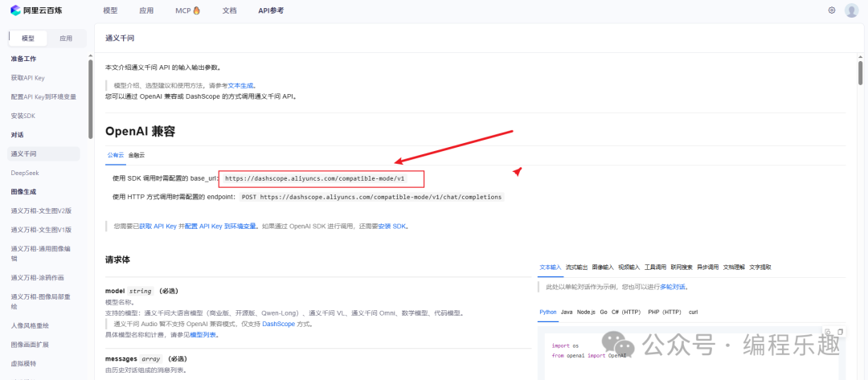Screen dimensions: 868x380
Task: Switch code language to Java
Action: (567, 312)
